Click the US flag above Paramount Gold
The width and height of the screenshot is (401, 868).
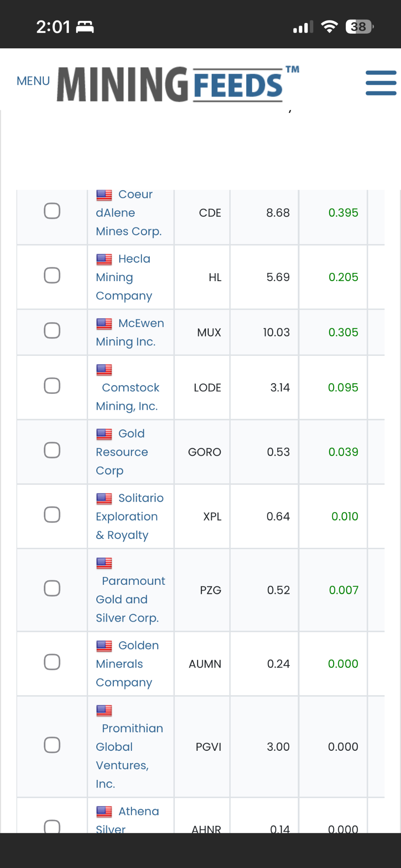pyautogui.click(x=104, y=564)
